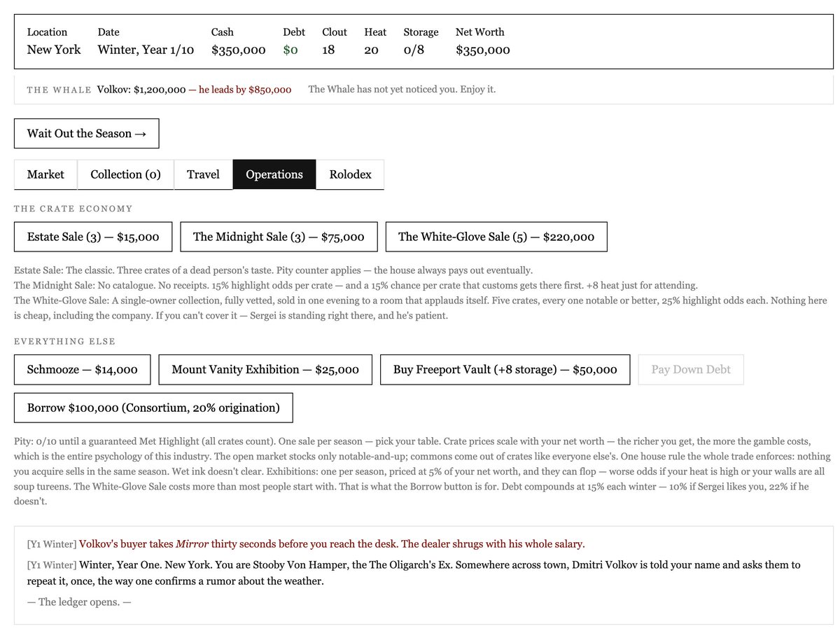Click the Net Worth value $350,000
Image resolution: width=840 pixels, height=643 pixels.
(483, 50)
